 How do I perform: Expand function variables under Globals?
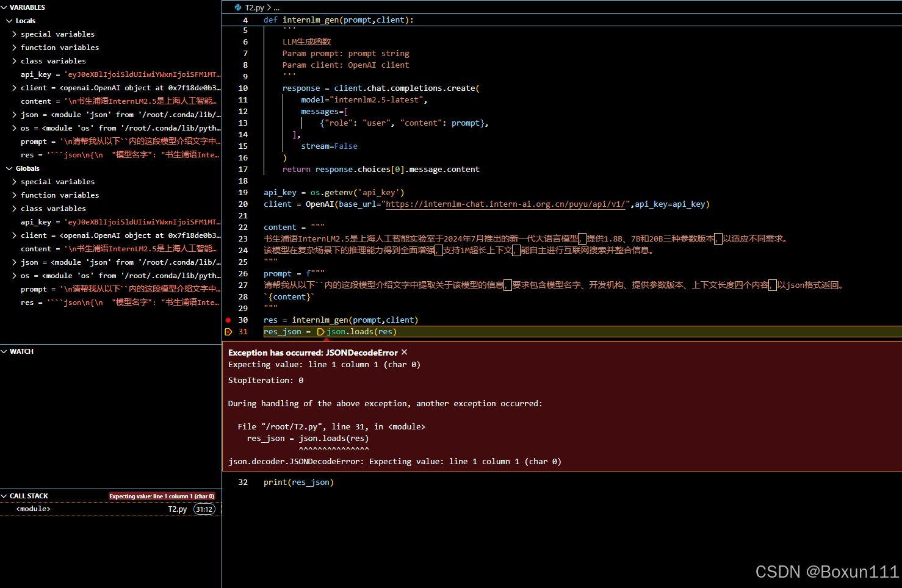[x=14, y=195]
